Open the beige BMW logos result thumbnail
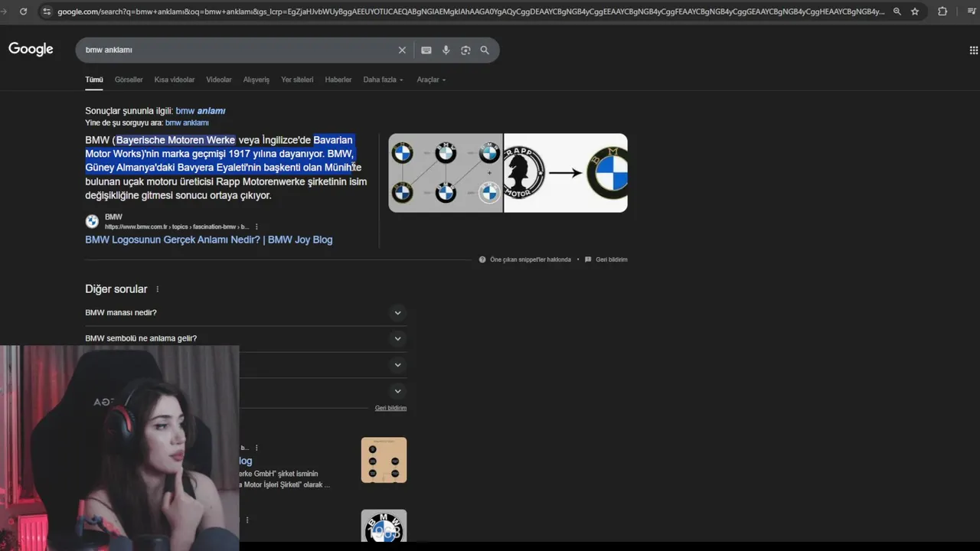980x551 pixels. pos(384,460)
